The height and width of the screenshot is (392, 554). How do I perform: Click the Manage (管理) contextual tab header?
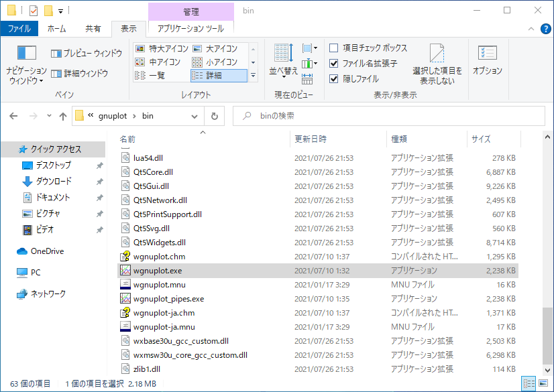190,11
